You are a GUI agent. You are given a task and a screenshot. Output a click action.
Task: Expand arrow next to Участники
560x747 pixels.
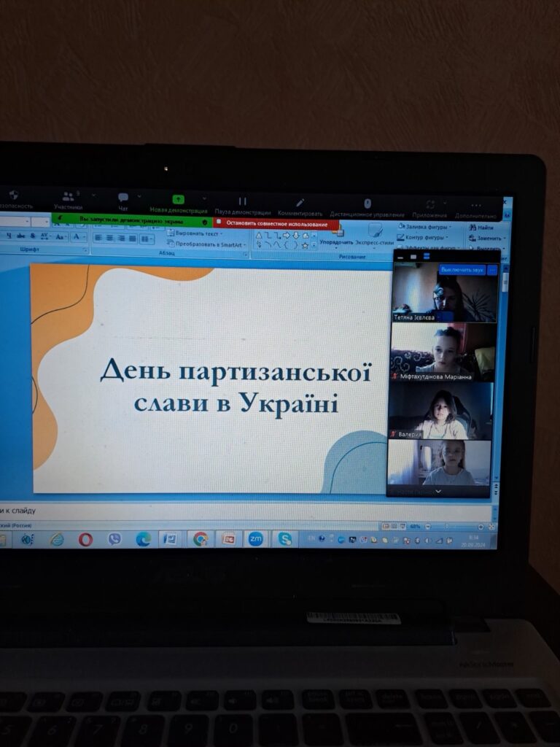93,195
